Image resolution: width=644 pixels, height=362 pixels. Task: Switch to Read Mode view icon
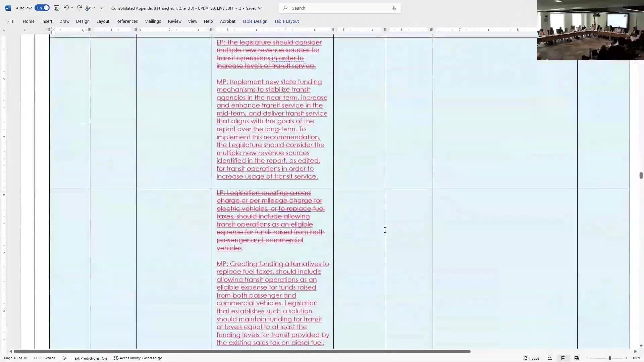tap(550, 358)
